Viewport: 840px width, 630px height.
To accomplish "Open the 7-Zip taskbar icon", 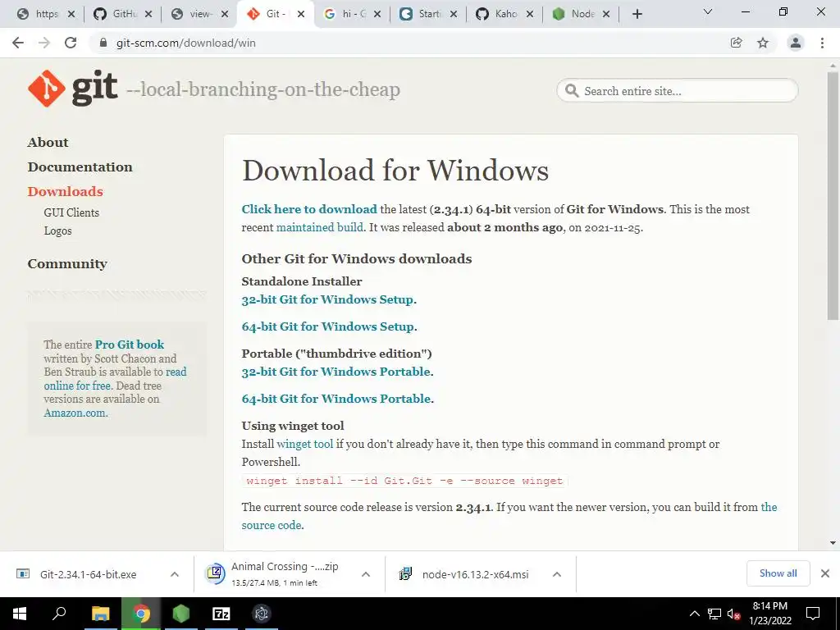I will click(221, 614).
